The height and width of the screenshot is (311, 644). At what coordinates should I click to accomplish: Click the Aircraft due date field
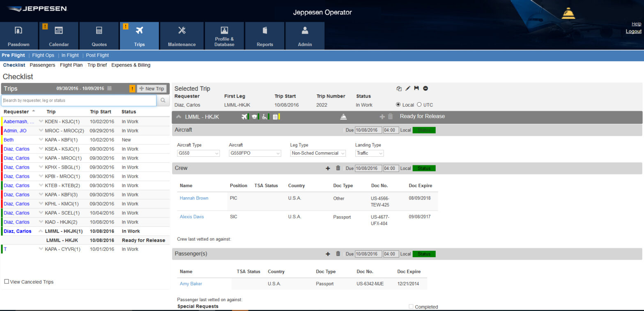coord(368,130)
